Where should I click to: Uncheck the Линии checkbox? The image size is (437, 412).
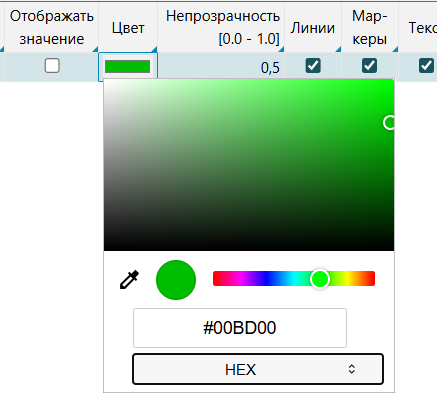pos(313,65)
